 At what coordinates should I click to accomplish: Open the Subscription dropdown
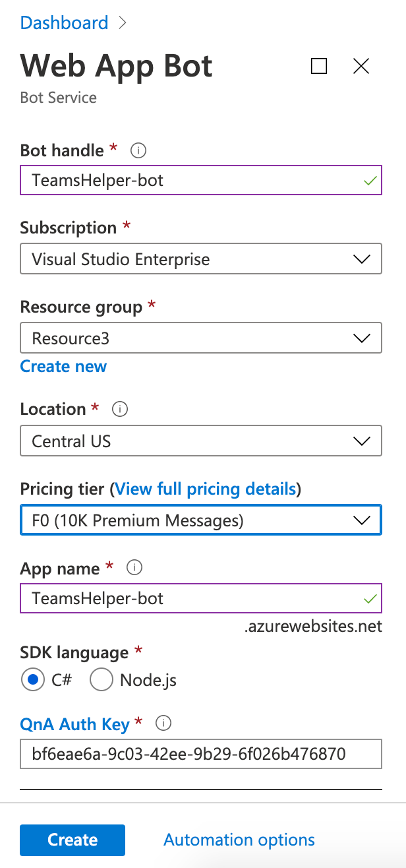tap(201, 259)
